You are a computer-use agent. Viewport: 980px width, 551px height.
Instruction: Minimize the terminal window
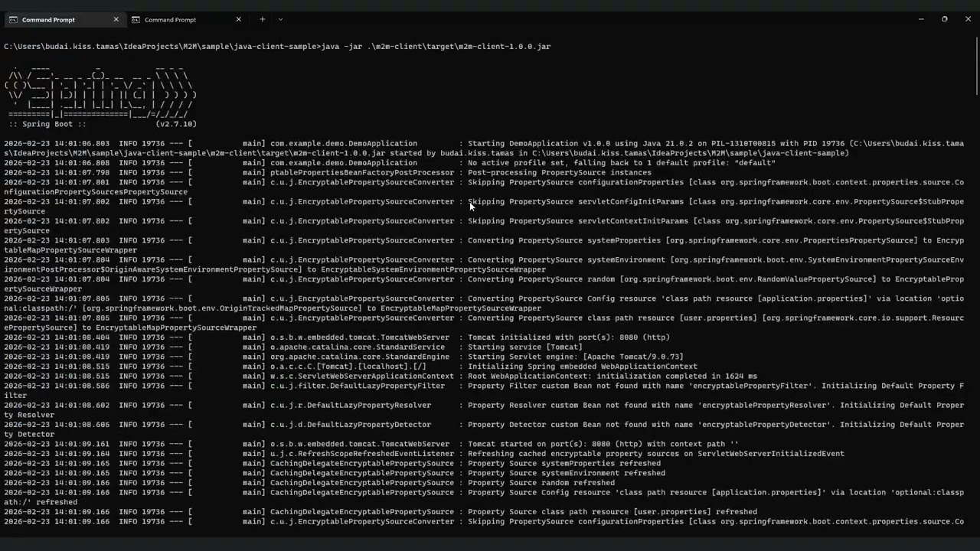coord(921,19)
